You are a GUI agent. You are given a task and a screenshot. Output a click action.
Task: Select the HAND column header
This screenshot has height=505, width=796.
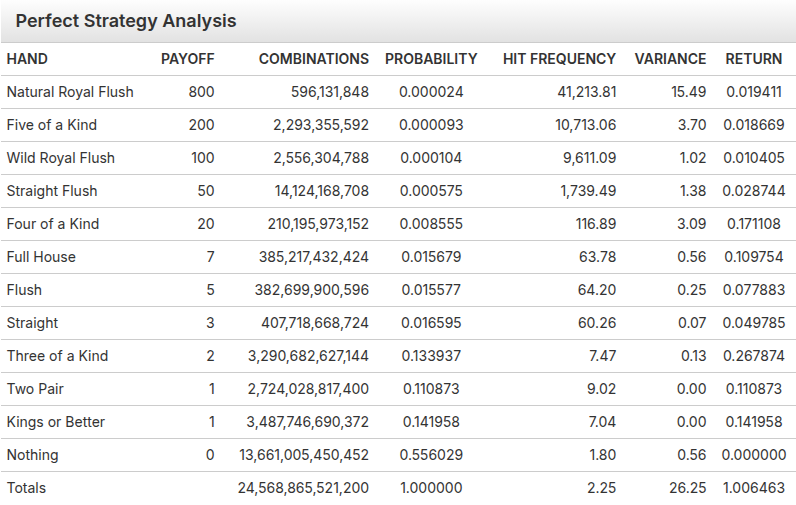[x=27, y=59]
